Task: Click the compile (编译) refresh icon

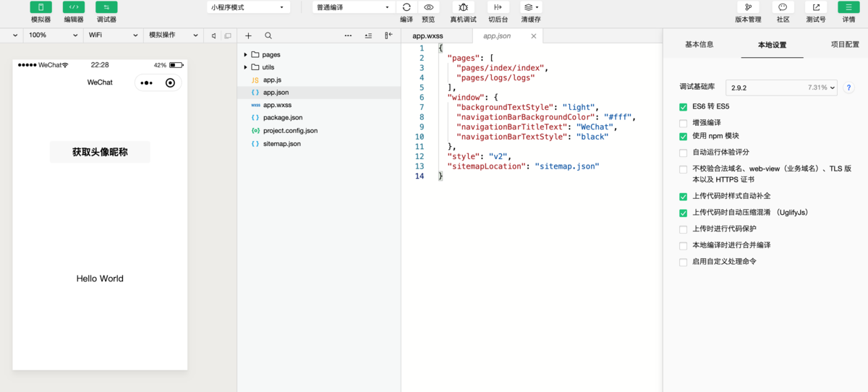Action: [x=407, y=7]
